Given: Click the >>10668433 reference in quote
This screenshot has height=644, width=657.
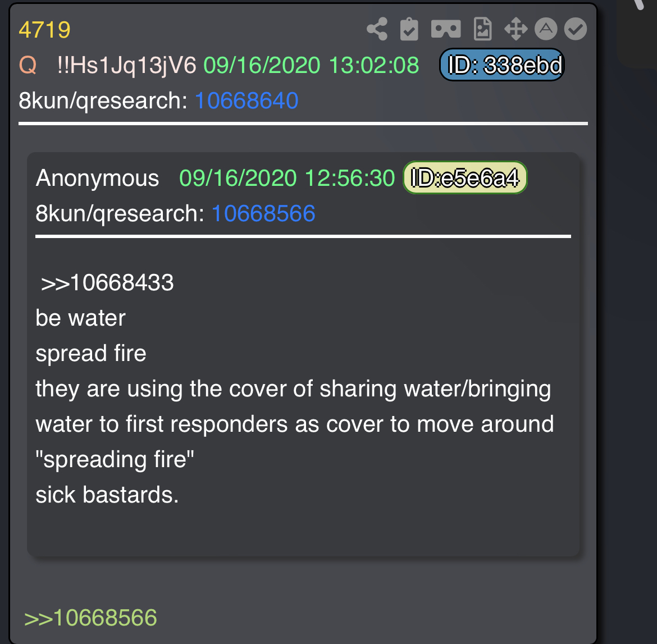Looking at the screenshot, I should 107,282.
